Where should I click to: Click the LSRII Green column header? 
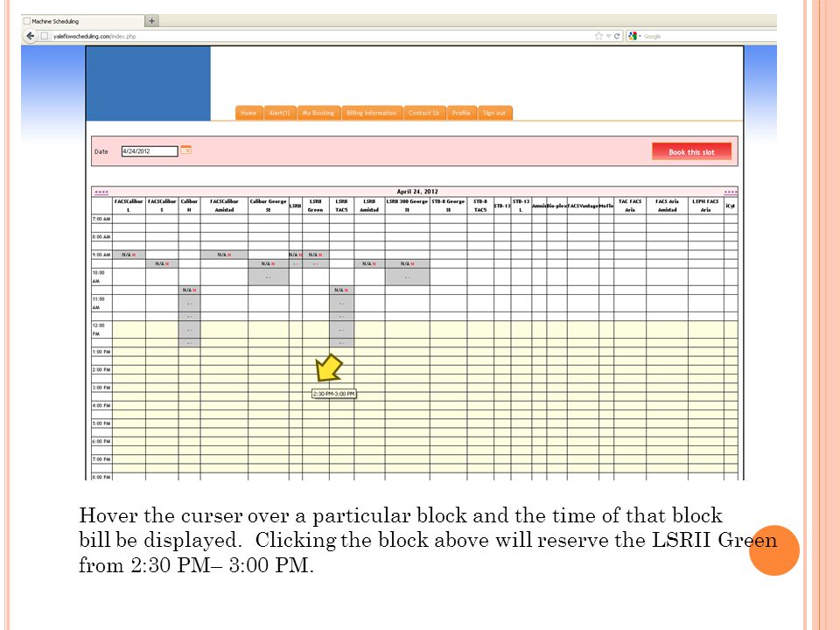coord(316,206)
